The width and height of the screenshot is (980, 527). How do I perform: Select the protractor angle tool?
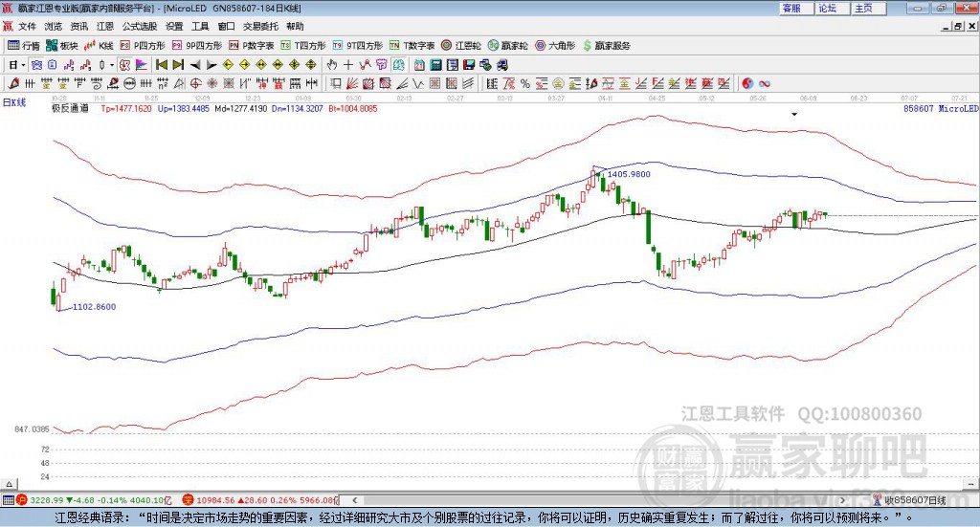[179, 83]
